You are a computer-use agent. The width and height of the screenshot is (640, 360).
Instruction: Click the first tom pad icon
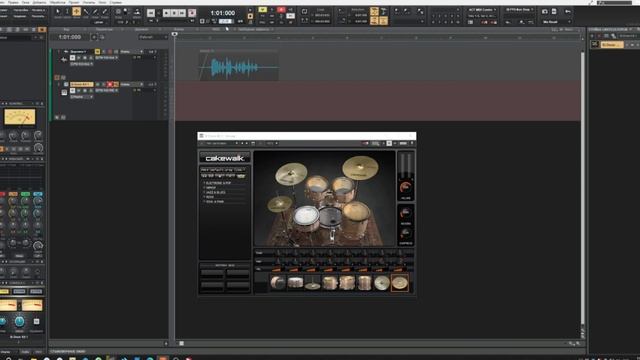pos(330,283)
